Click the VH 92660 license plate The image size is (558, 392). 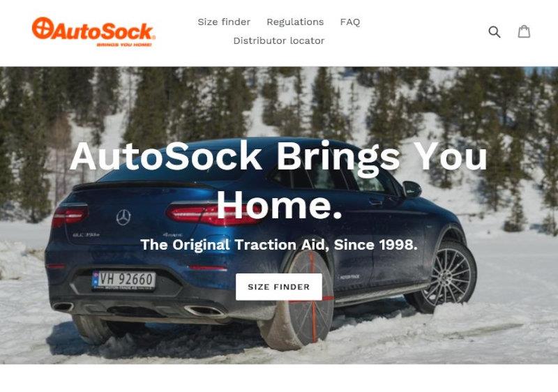coord(123,280)
